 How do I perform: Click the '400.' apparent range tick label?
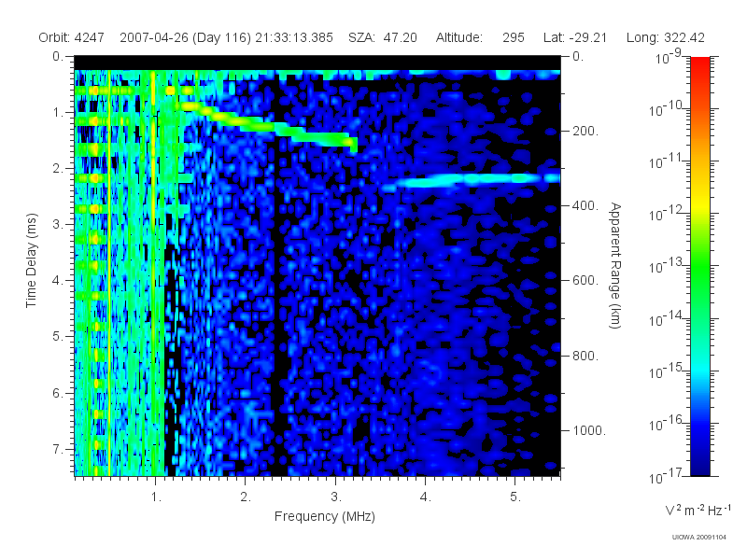[x=585, y=205]
